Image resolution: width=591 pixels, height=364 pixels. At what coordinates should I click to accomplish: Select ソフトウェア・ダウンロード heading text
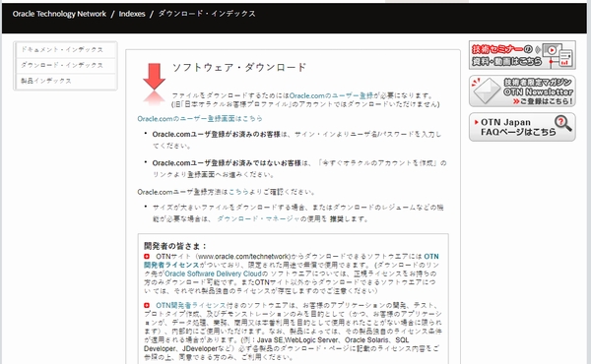click(239, 67)
